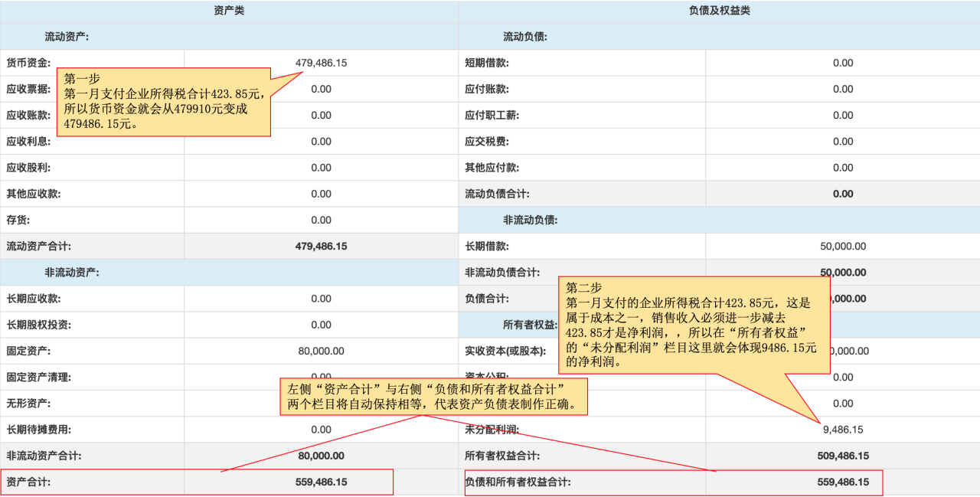The image size is (980, 497).
Task: Click the 负债和所有者权益合计 total value
Action: point(842,482)
